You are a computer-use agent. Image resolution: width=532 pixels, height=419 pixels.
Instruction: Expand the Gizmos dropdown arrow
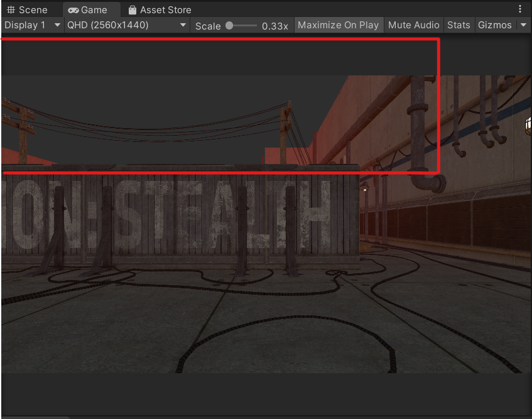(524, 25)
